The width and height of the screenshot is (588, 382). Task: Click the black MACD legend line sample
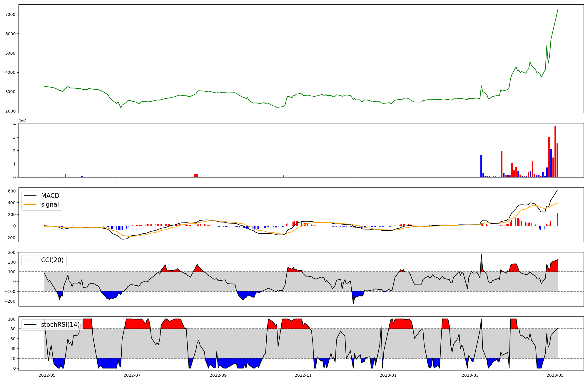click(30, 196)
